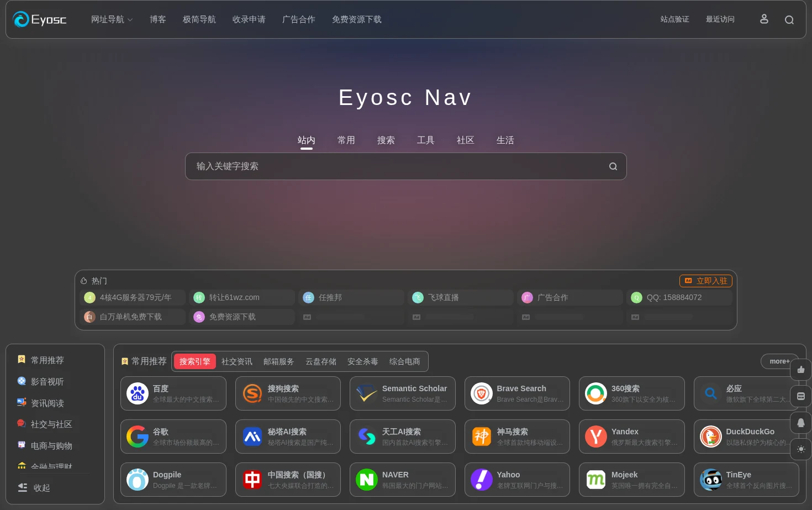
Task: Click 站点验证 link in header
Action: (675, 19)
